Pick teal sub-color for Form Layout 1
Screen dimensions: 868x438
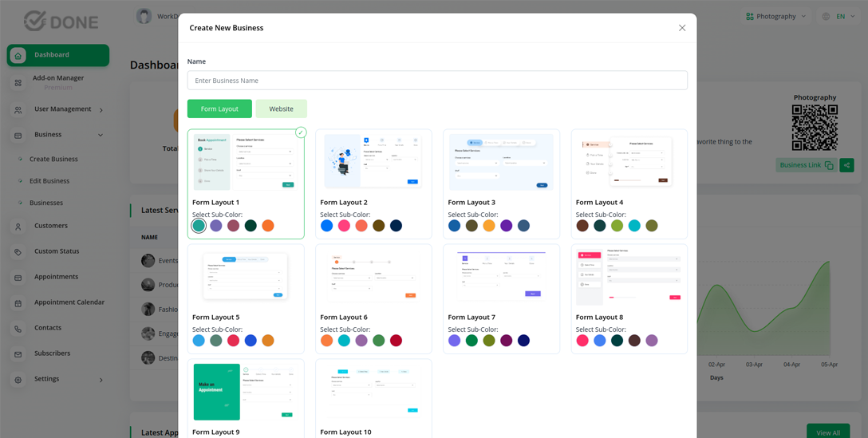[x=199, y=225]
